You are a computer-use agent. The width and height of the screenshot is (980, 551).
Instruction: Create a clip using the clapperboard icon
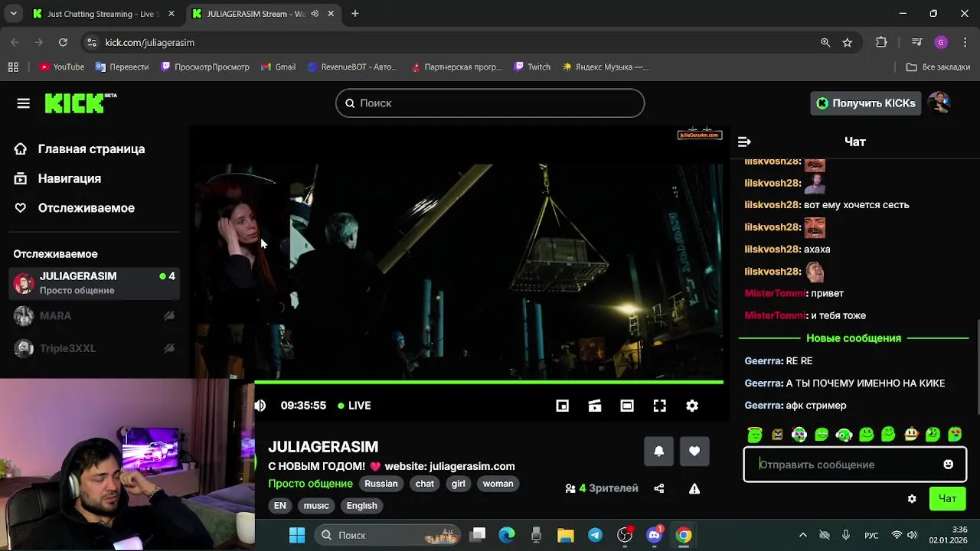coord(595,406)
